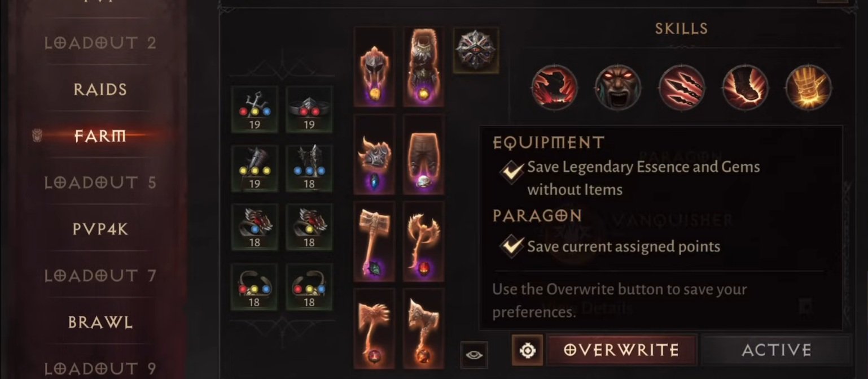
Task: Switch to the RAIDS loadout
Action: click(x=100, y=89)
